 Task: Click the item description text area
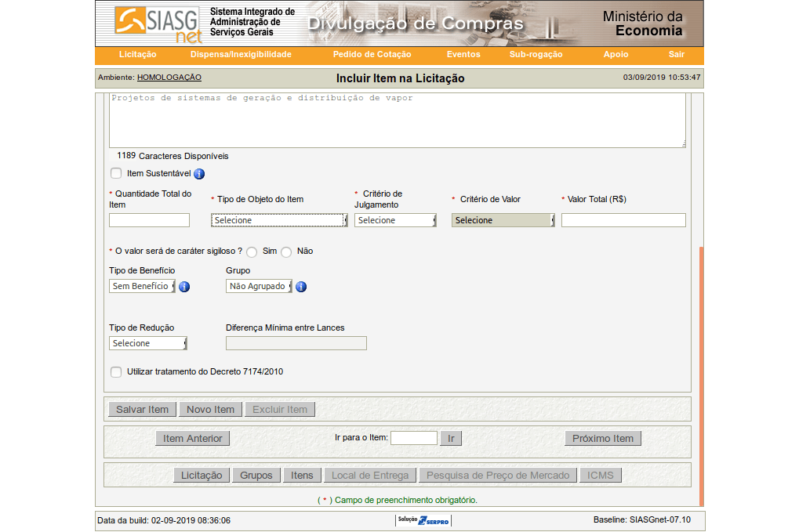click(x=398, y=121)
